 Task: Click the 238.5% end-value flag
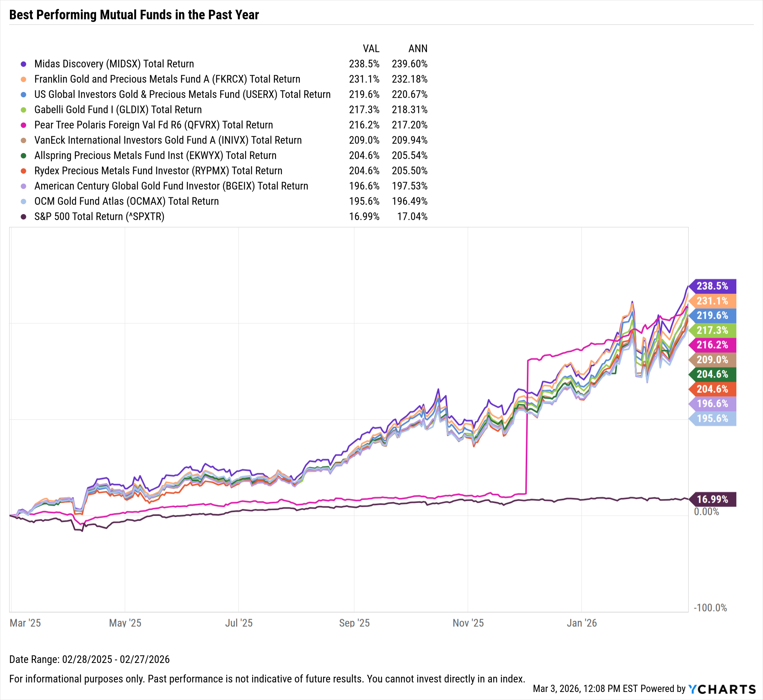point(712,286)
